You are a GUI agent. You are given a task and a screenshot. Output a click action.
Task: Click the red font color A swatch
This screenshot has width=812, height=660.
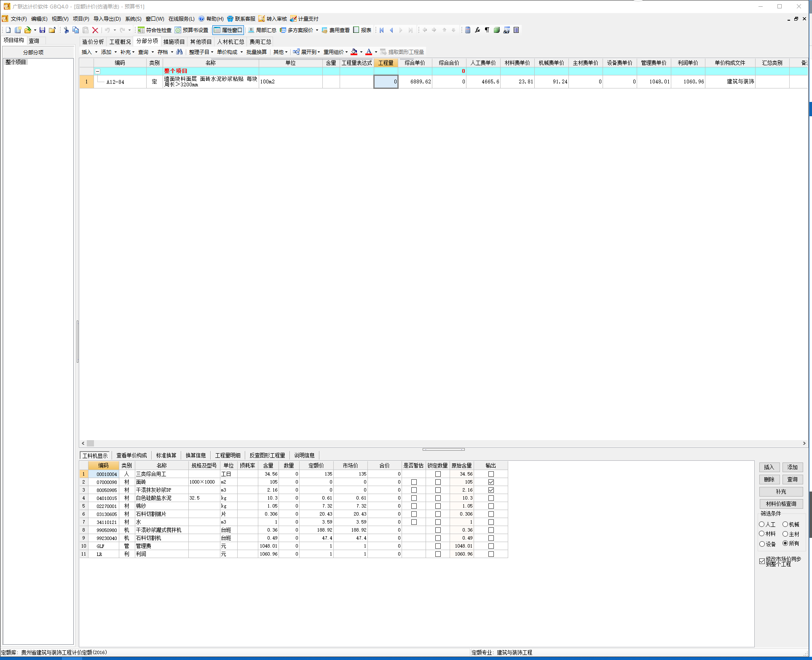(369, 52)
